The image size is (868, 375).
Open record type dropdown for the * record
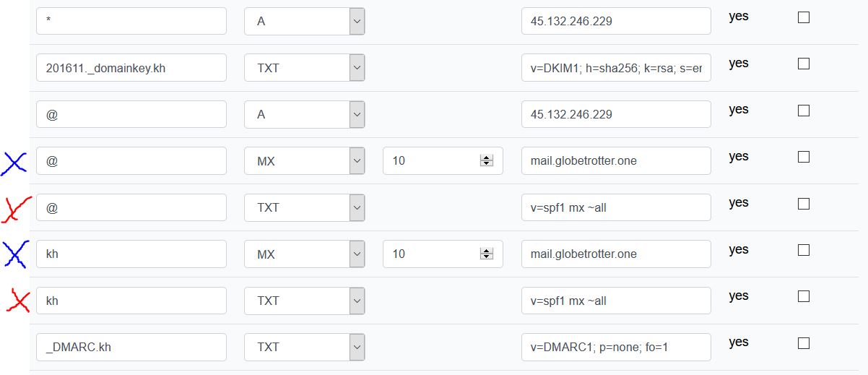pos(357,22)
